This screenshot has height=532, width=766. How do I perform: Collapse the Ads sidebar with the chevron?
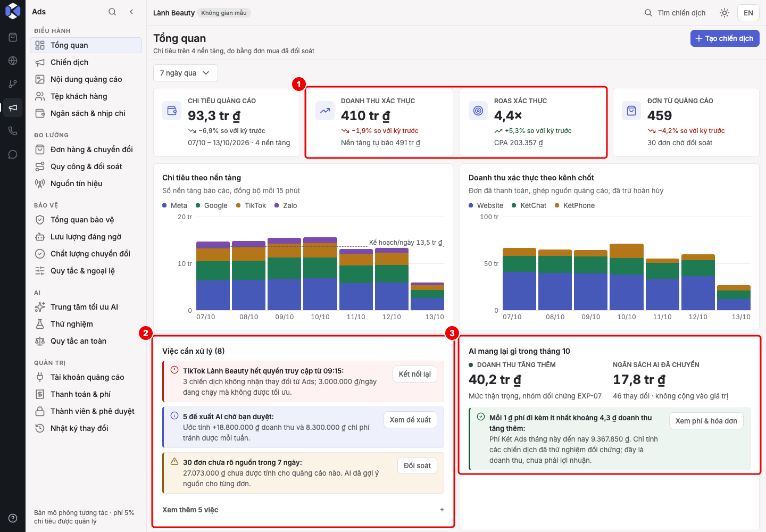[x=131, y=12]
